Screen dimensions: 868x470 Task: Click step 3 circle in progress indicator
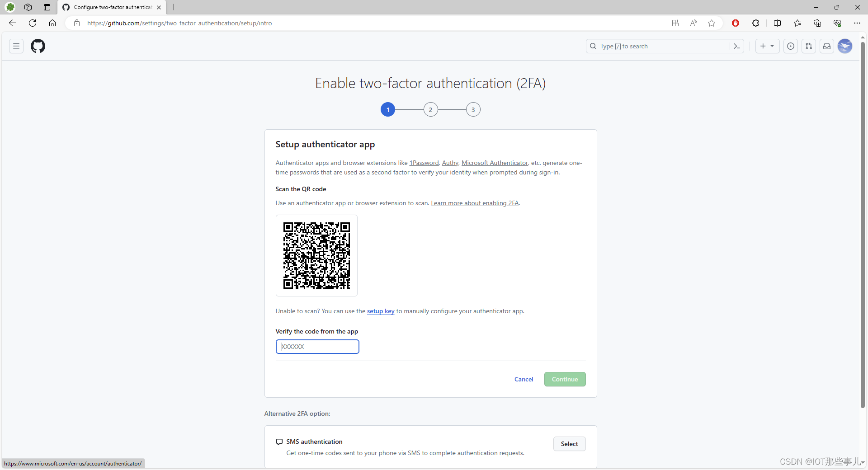click(473, 109)
